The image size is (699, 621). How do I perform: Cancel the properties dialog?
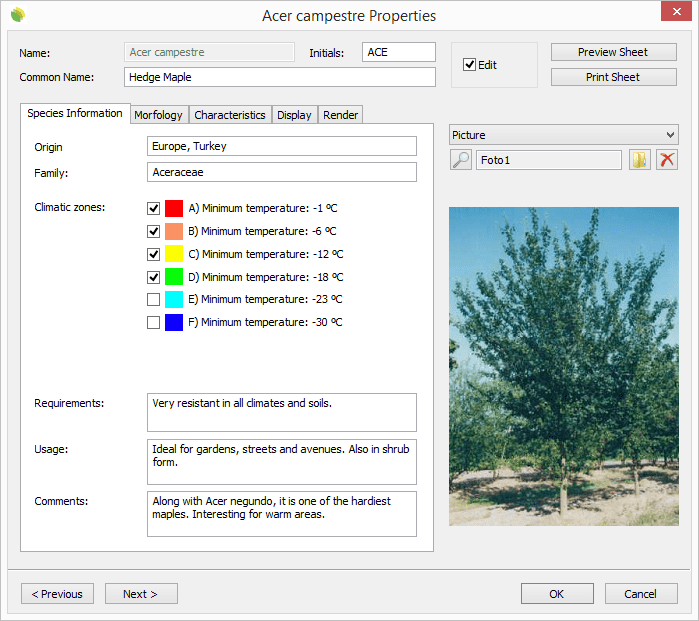tap(641, 594)
